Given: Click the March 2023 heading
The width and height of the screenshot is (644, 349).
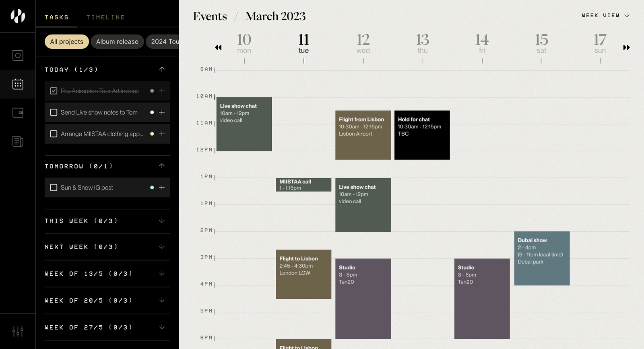Looking at the screenshot, I should coord(276,16).
